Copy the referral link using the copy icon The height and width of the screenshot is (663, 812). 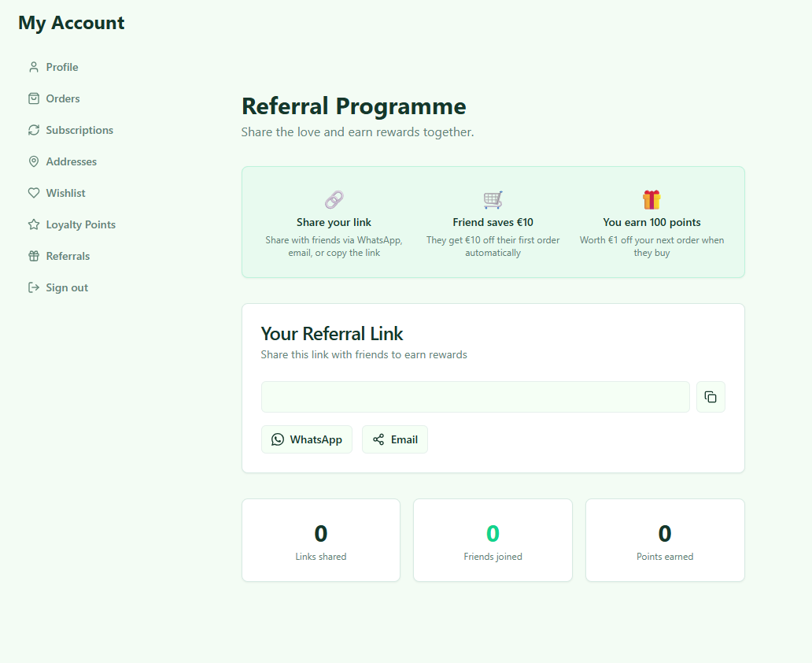point(710,397)
